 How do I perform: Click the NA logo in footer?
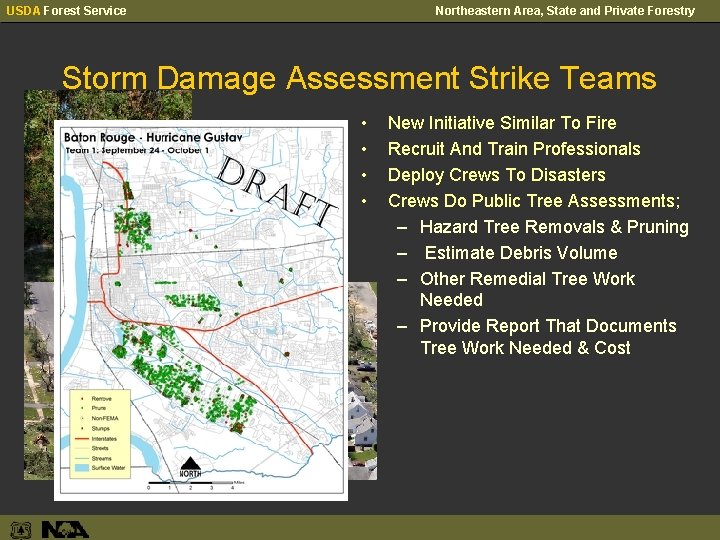click(x=65, y=529)
